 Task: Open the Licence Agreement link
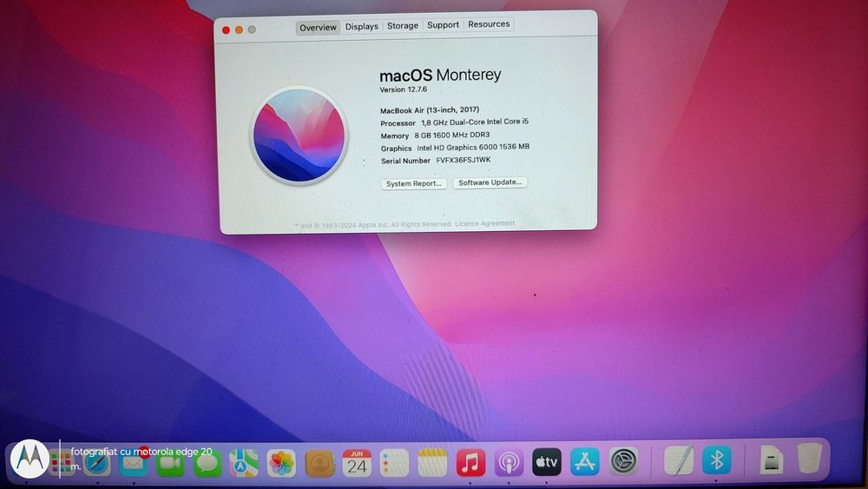click(x=484, y=224)
